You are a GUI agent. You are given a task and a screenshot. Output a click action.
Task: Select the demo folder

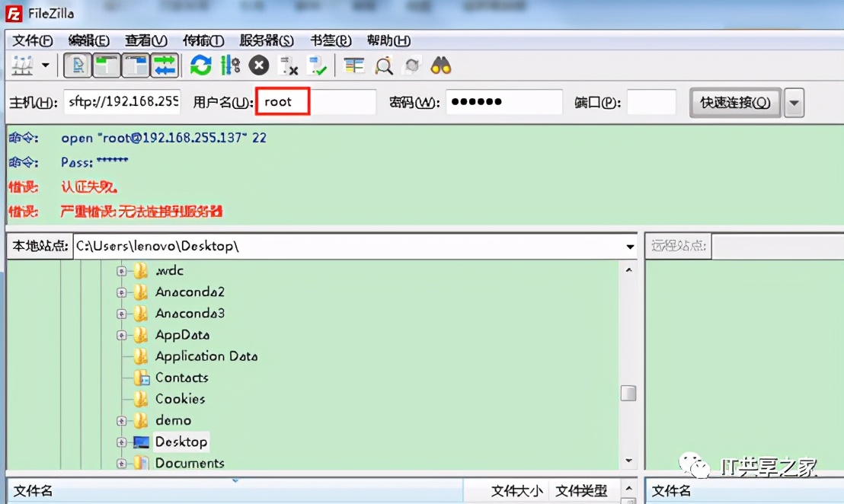click(173, 420)
